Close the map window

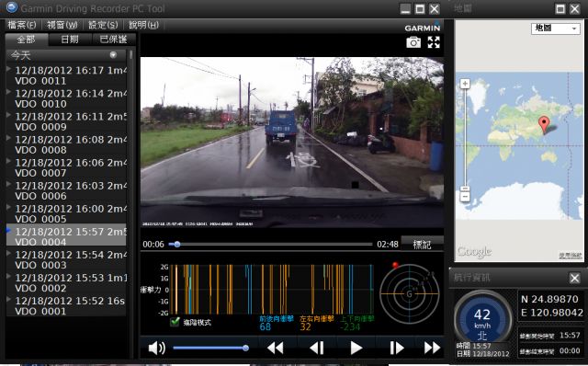(574, 8)
